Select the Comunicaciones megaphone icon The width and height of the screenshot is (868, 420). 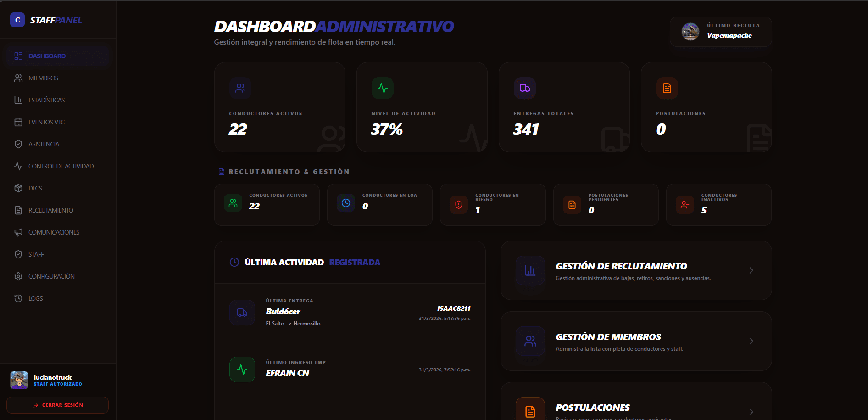(18, 232)
